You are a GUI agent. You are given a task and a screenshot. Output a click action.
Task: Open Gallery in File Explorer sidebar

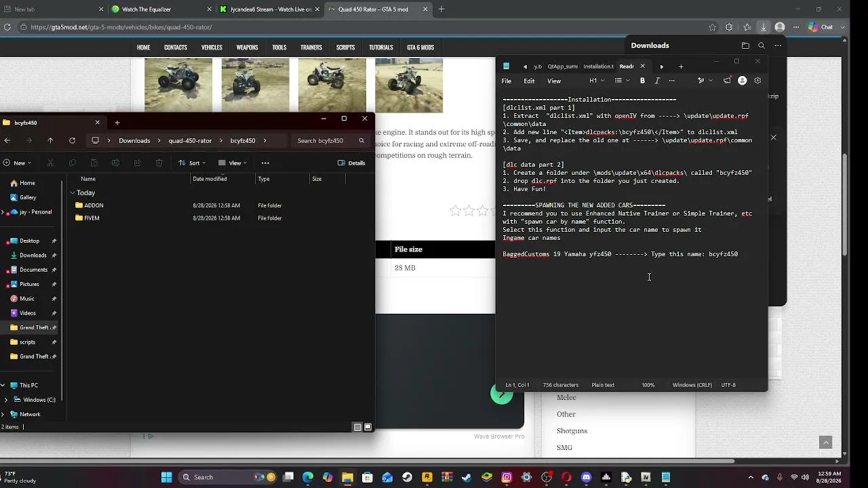[x=28, y=197]
